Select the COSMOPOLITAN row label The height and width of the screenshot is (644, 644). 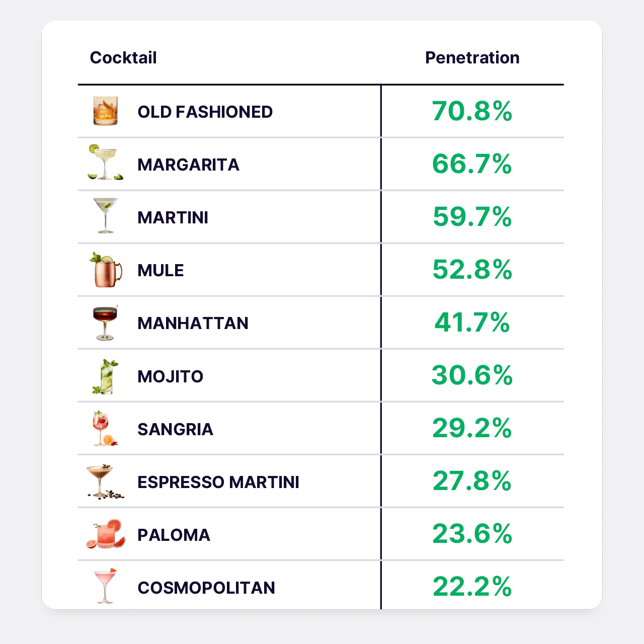206,588
